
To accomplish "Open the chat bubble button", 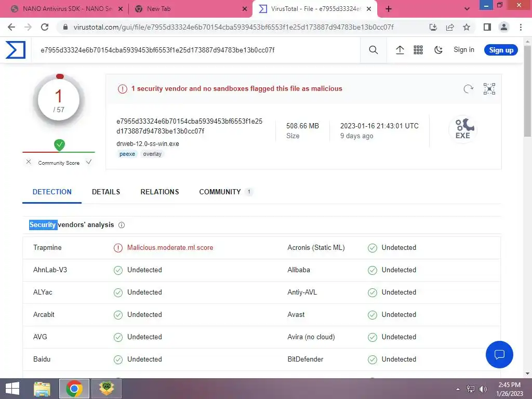I will tap(499, 354).
